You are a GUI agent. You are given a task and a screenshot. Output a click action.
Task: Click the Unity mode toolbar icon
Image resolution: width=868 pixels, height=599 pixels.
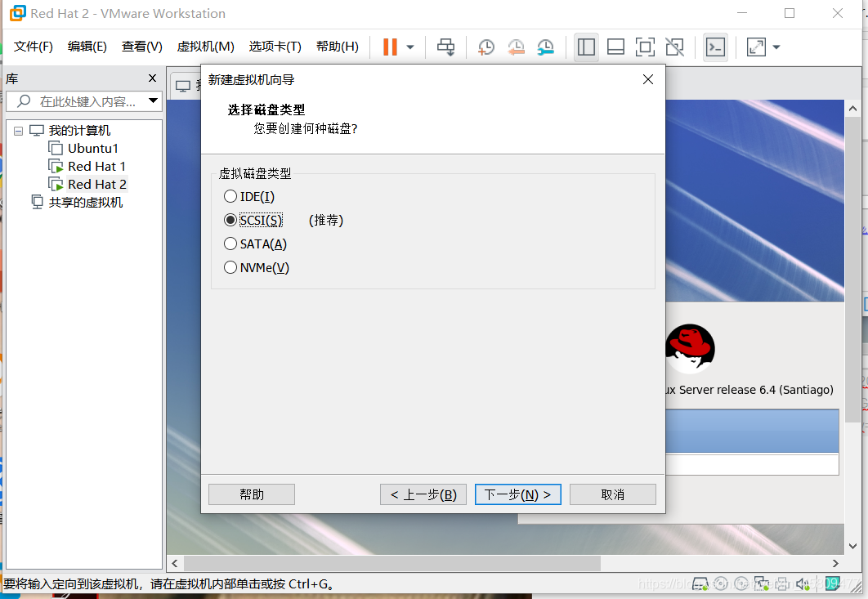674,47
